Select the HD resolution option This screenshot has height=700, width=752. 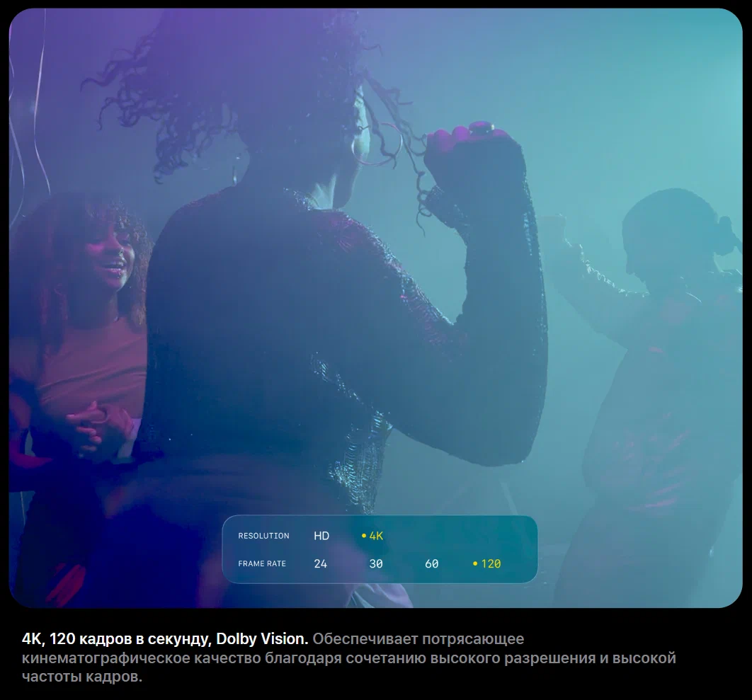coord(321,536)
